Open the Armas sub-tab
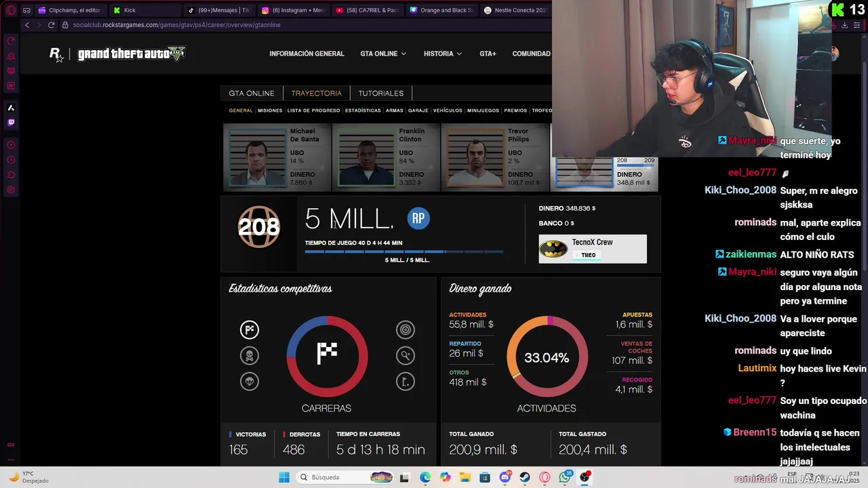Screen dimensions: 868x488 (395, 110)
